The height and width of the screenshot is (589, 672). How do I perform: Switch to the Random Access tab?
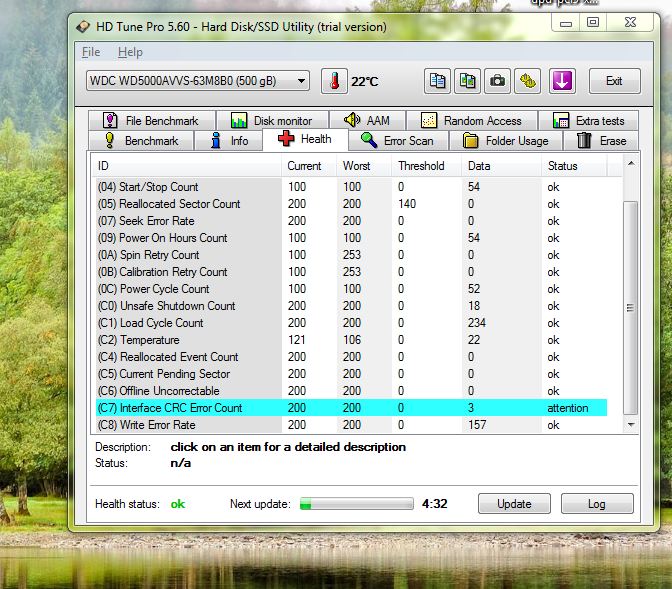[x=472, y=120]
